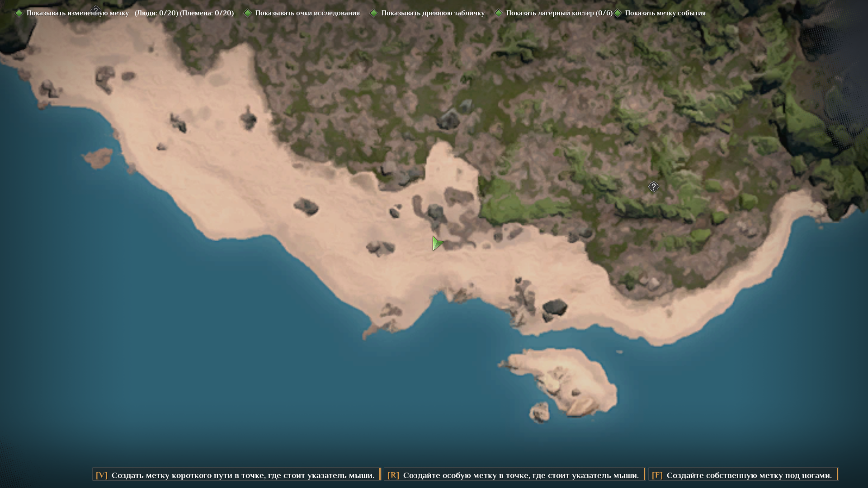Viewport: 868px width, 488px height.
Task: Click the 'Показать метку события' label
Action: click(665, 13)
